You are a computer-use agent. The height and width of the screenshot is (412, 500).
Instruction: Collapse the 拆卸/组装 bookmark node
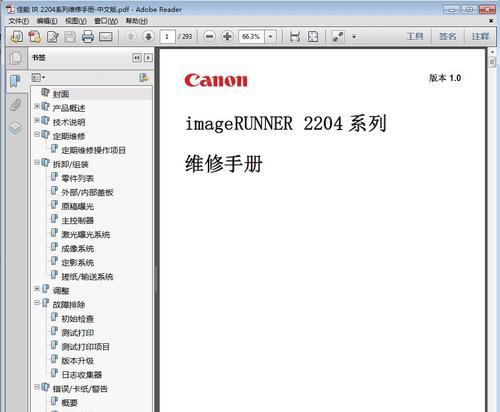(x=37, y=162)
